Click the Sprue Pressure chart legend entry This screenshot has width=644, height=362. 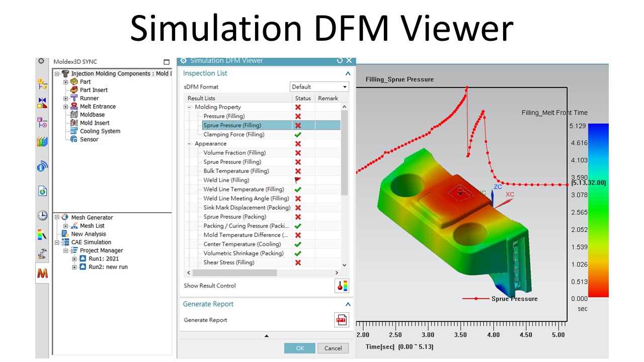[500, 299]
